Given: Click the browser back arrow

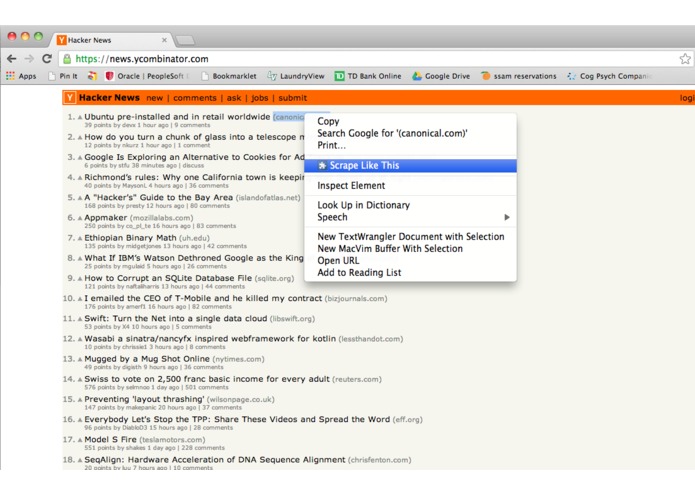Looking at the screenshot, I should [x=12, y=58].
